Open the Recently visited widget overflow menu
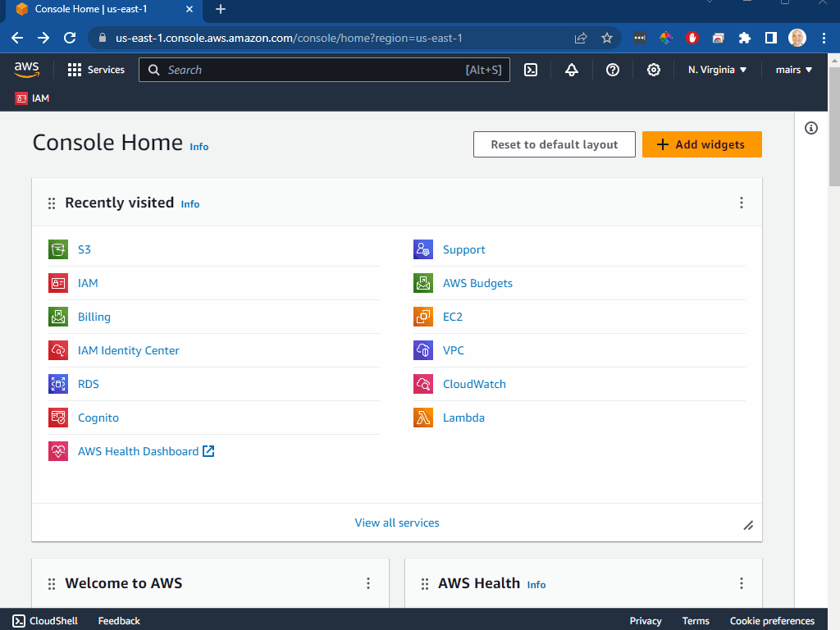840x630 pixels. click(742, 202)
